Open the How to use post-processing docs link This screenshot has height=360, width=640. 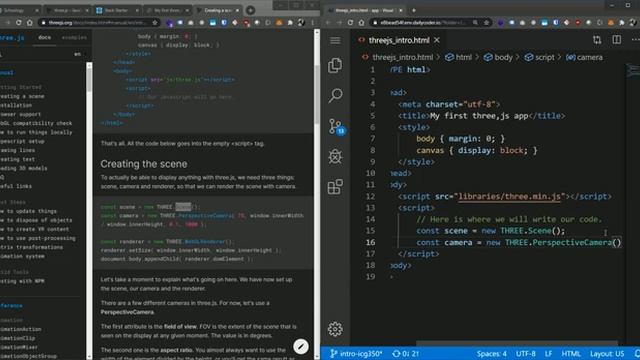(38, 238)
